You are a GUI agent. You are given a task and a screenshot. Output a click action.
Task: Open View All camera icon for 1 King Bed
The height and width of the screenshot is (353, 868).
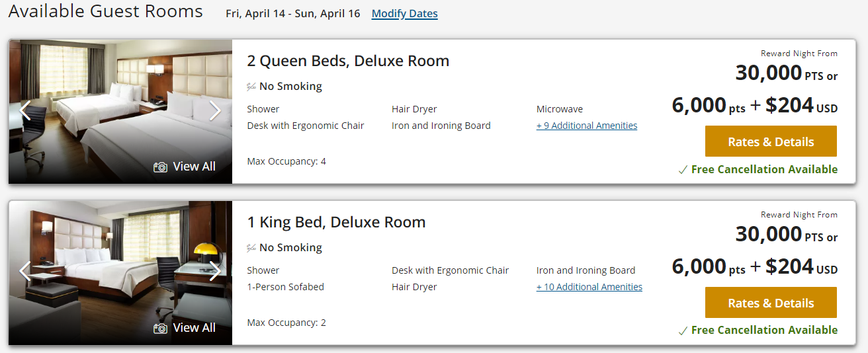point(160,329)
